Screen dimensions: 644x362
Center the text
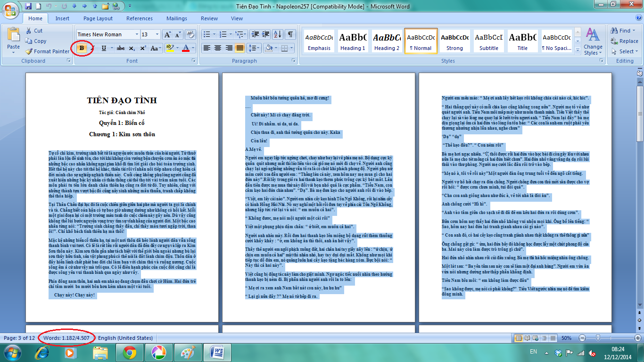(x=218, y=48)
